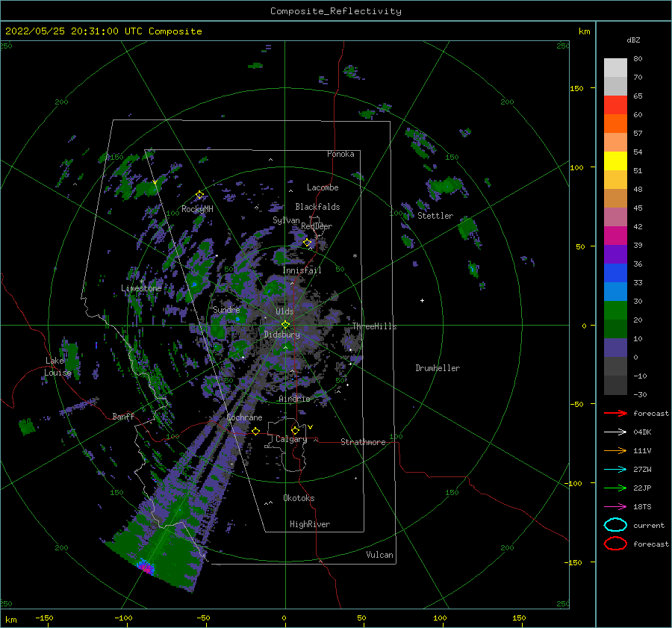Click the green 20 dBZ color swatch
Viewport: 672px width, 628px height.
tap(615, 311)
